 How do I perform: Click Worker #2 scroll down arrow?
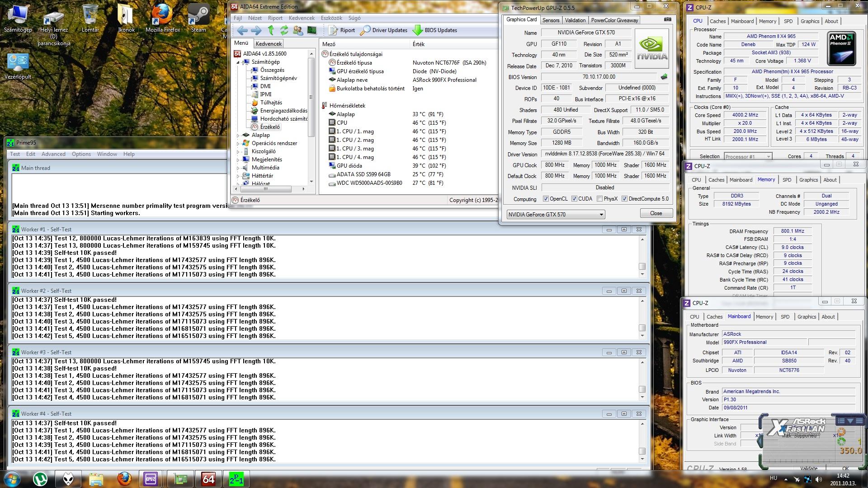(x=642, y=336)
